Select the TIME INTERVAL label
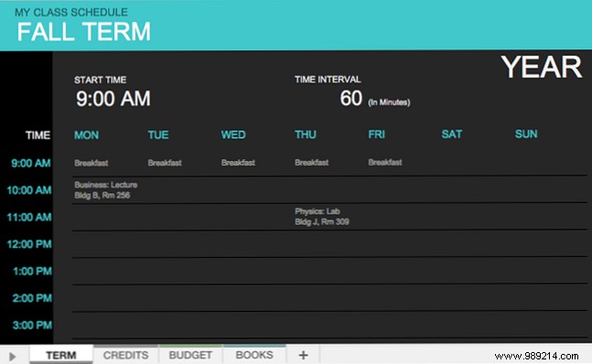 pos(328,80)
